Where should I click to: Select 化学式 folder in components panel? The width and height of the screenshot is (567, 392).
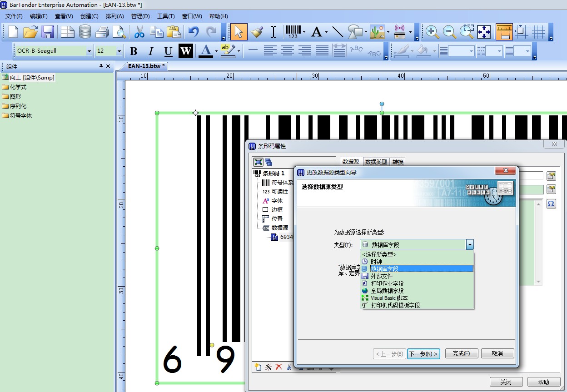click(x=18, y=87)
